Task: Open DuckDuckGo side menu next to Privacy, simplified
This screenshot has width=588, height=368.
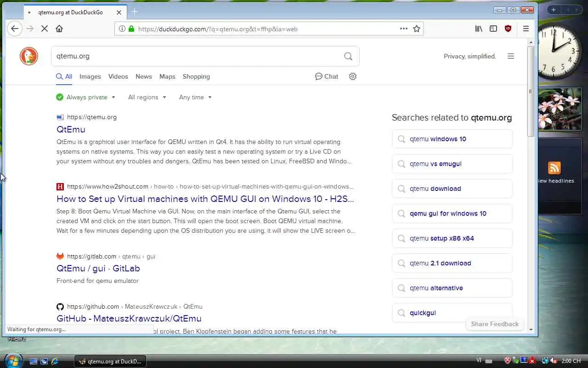Action: coord(510,56)
